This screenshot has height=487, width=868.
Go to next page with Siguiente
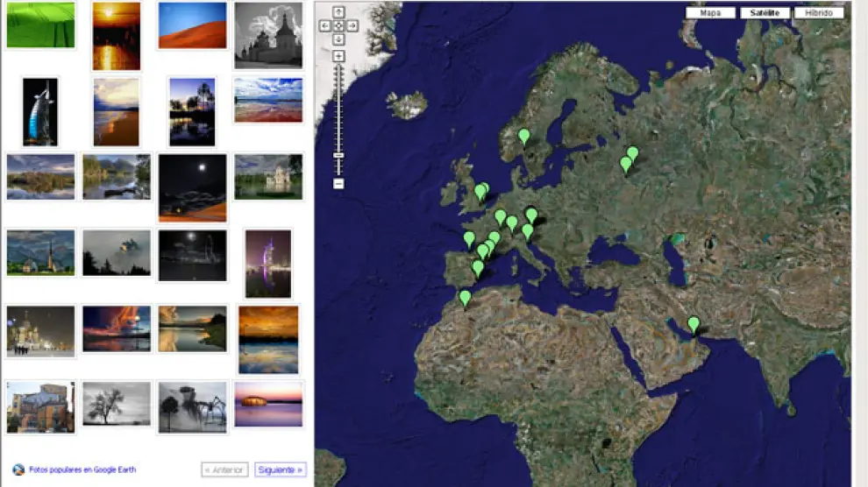(281, 469)
